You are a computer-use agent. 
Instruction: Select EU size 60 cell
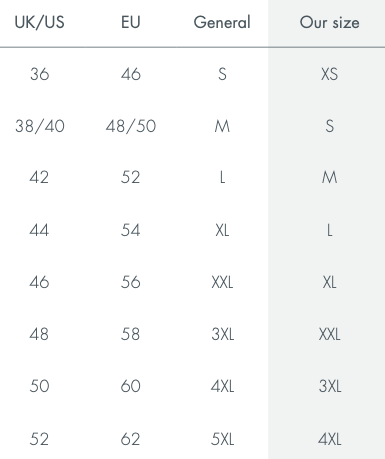click(x=130, y=386)
